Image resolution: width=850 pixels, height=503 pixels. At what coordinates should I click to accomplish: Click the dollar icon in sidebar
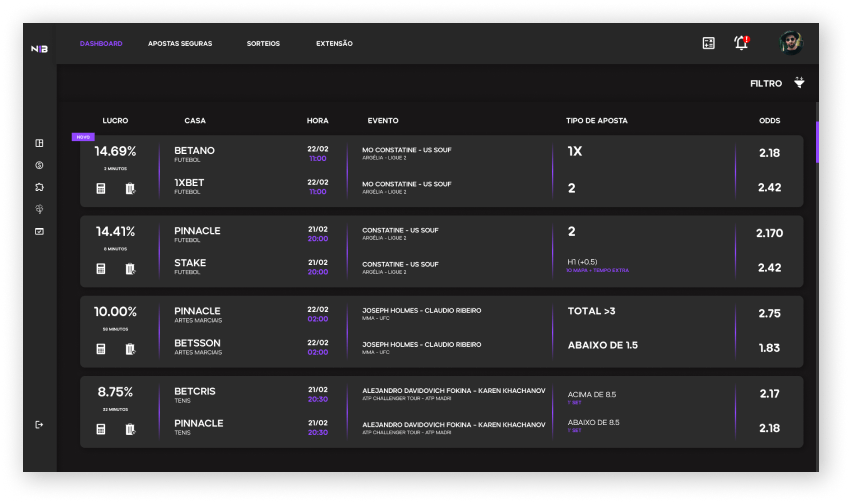tap(39, 165)
